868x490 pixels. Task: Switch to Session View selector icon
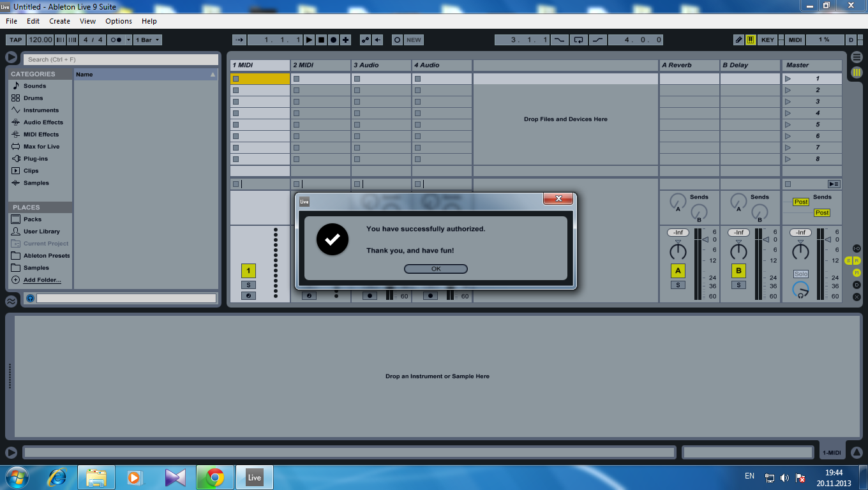coord(857,72)
